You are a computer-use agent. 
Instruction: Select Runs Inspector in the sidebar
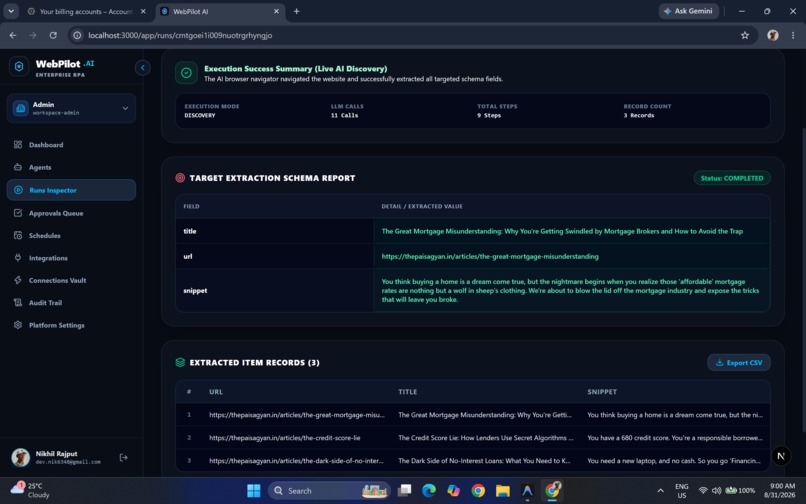pos(71,190)
